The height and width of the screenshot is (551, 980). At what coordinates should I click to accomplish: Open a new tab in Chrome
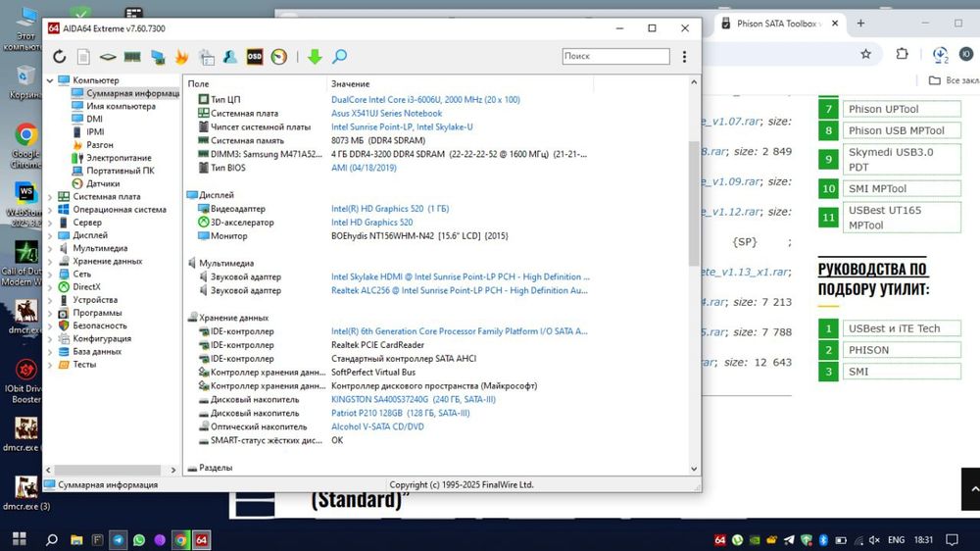(860, 24)
